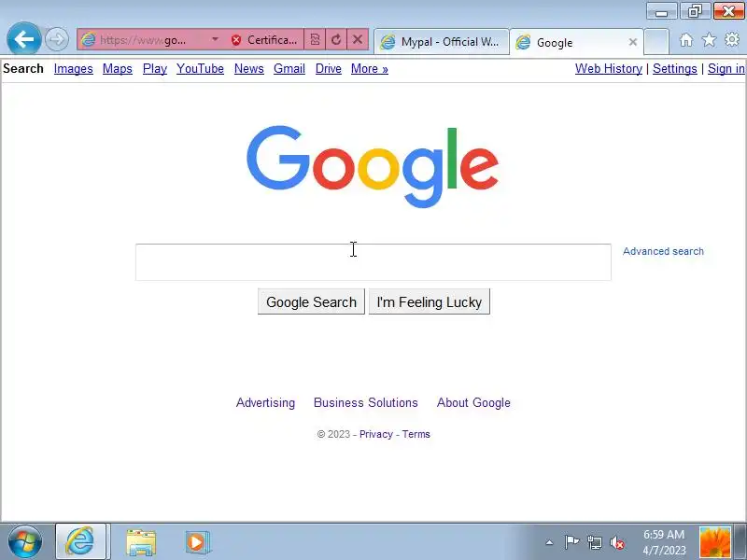
Task: Stop loading with the address bar X
Action: [x=358, y=39]
